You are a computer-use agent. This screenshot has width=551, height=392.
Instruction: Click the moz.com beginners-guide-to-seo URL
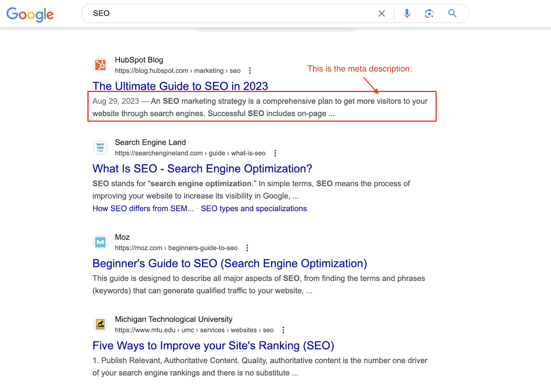click(x=176, y=248)
